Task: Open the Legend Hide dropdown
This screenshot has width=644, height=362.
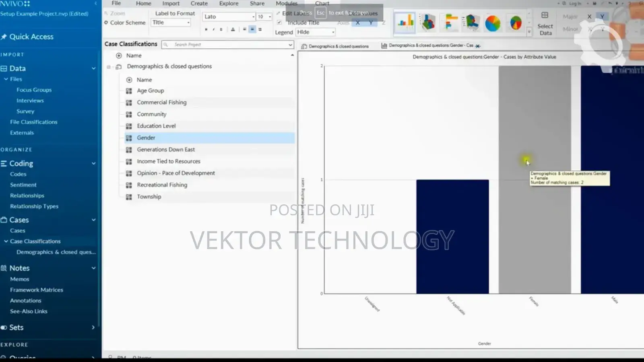Action: pos(316,32)
